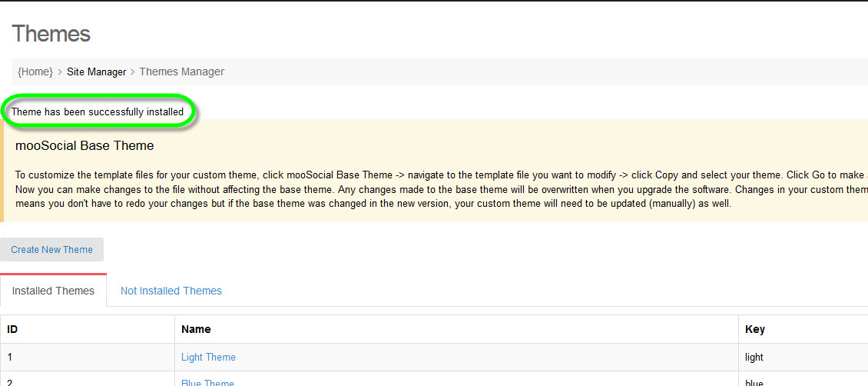Click the ID cell of Light Theme row
Image resolution: width=868 pixels, height=386 pixels.
[x=11, y=357]
